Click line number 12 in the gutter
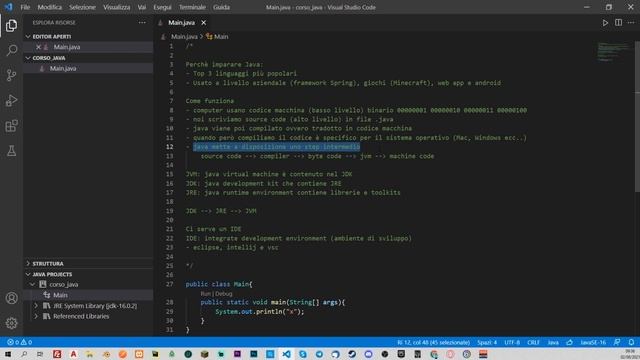 coord(169,147)
